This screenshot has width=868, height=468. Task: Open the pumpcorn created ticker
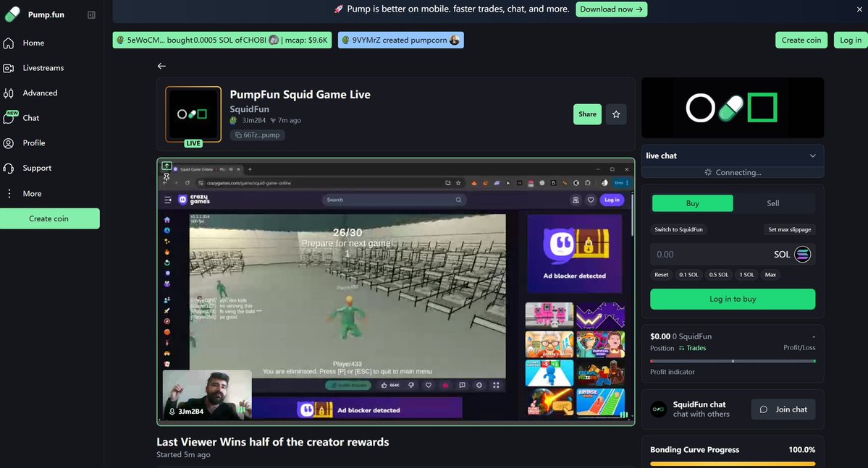click(x=401, y=40)
